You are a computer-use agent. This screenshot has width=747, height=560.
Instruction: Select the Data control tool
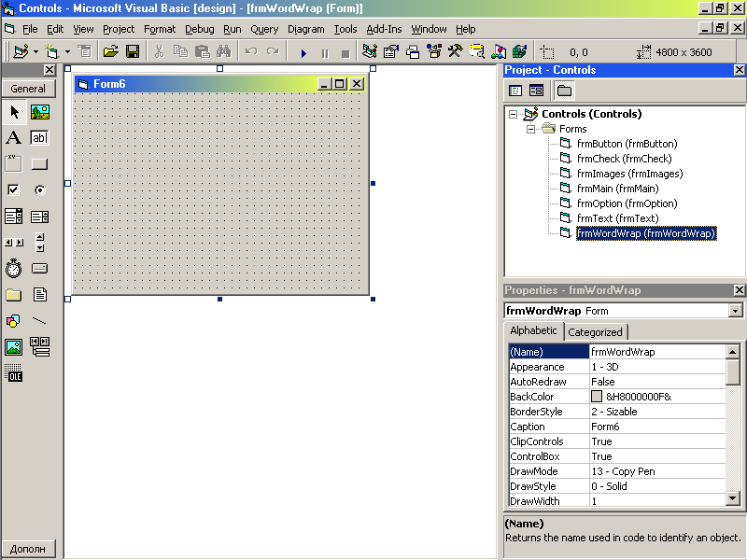click(40, 347)
